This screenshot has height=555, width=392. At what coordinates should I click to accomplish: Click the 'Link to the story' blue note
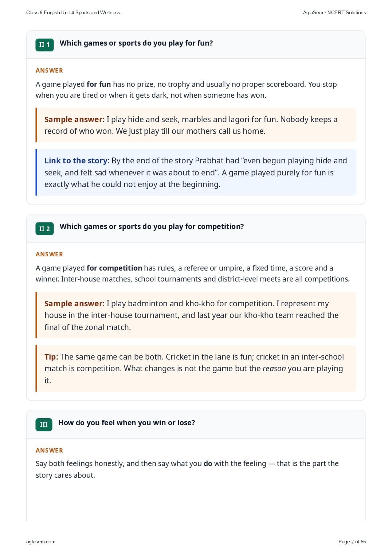tap(196, 172)
